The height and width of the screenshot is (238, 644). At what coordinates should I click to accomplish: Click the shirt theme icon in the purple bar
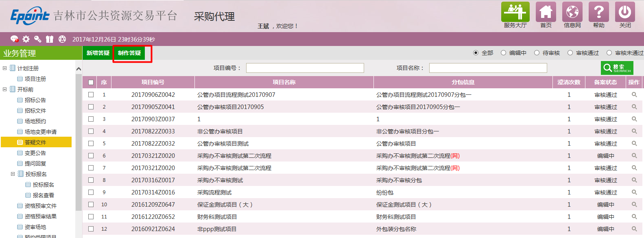tap(50, 39)
